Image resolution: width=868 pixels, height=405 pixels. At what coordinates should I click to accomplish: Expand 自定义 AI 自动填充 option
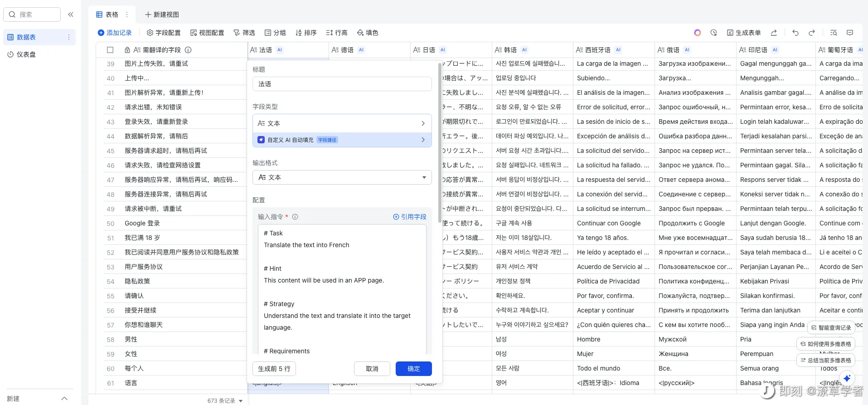(x=342, y=140)
